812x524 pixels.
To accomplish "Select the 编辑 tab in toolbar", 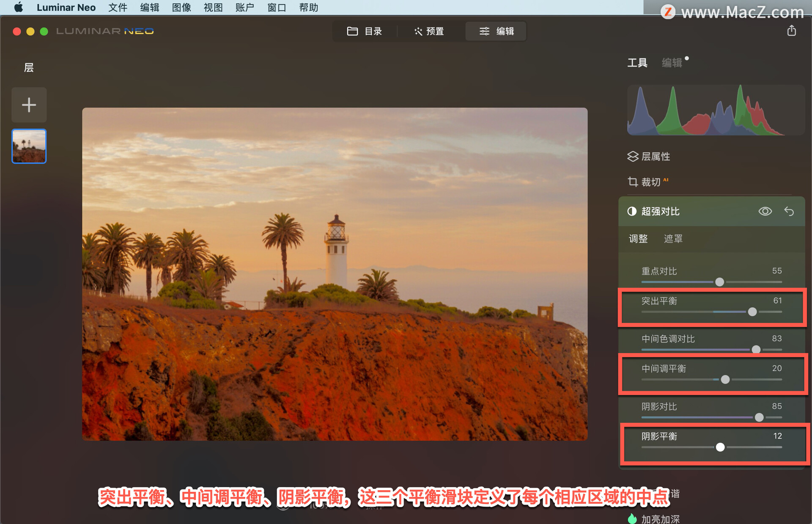I will pos(498,32).
